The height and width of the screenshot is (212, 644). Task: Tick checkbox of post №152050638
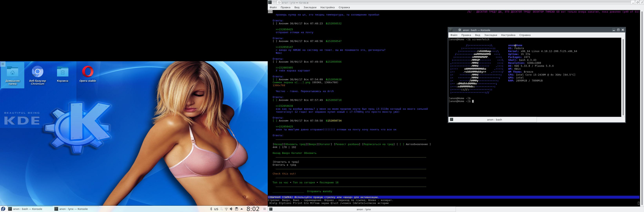[275, 79]
